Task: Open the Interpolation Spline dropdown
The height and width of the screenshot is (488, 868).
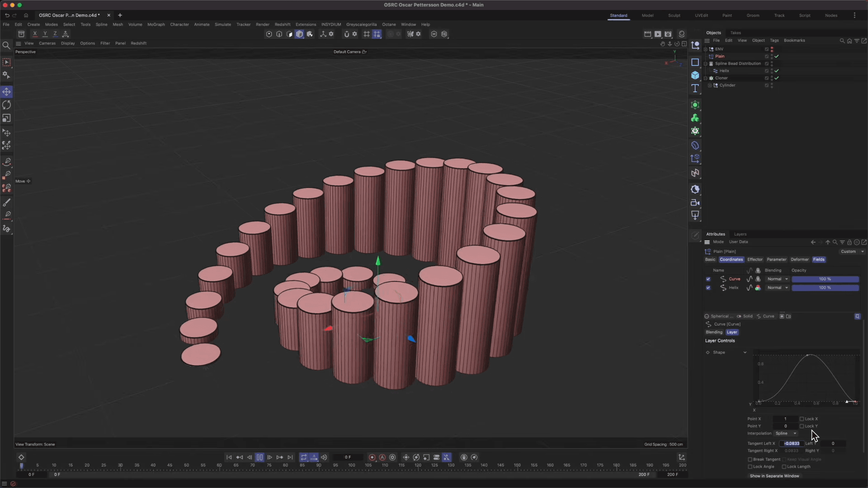Action: click(786, 433)
